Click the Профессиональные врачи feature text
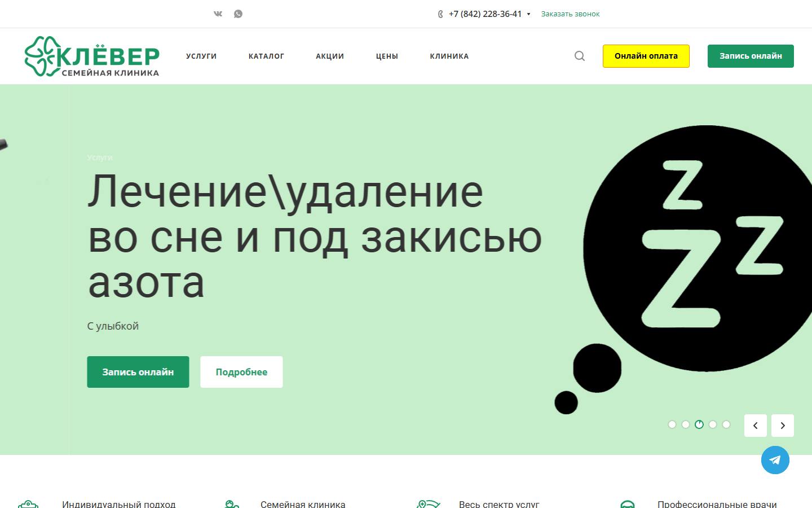The width and height of the screenshot is (812, 508). (x=717, y=504)
